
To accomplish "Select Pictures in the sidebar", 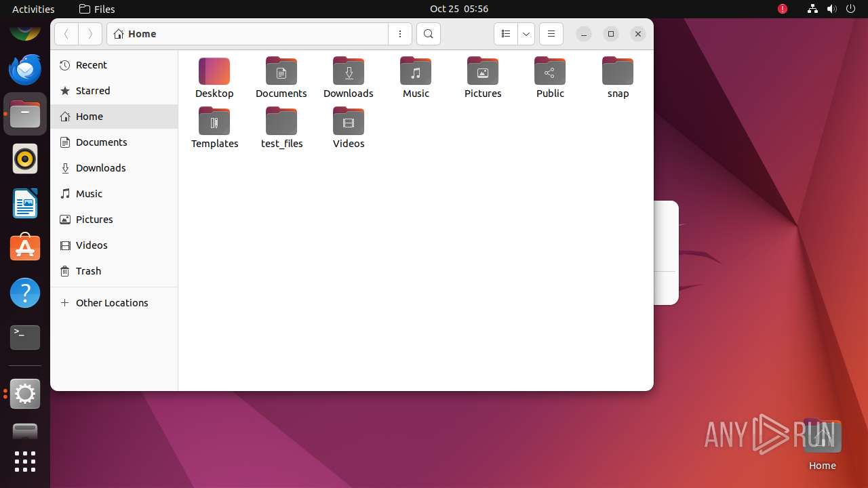I will 114,220.
